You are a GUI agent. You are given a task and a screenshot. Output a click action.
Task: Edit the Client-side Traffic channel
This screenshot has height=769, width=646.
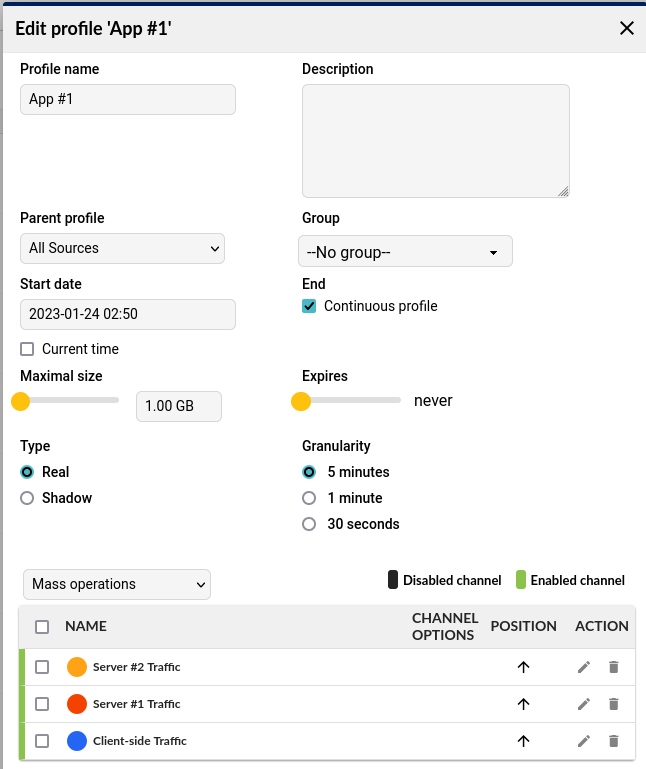click(x=584, y=741)
